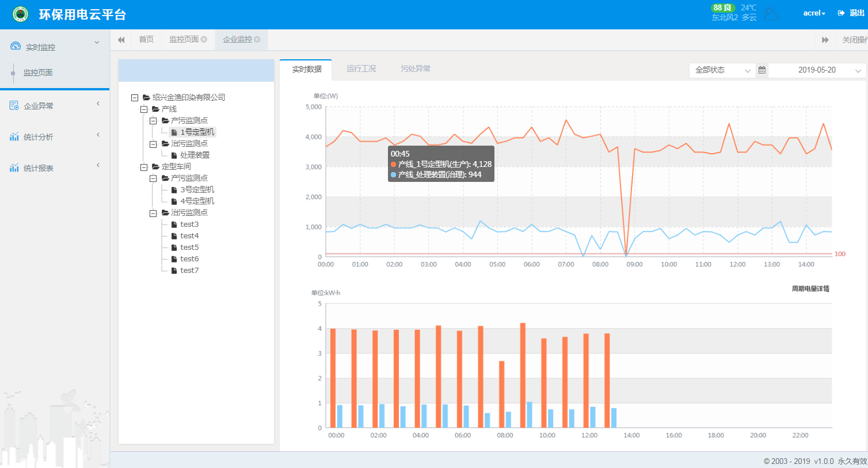Select the 运行工况 tab
The height and width of the screenshot is (468, 868).
[361, 69]
